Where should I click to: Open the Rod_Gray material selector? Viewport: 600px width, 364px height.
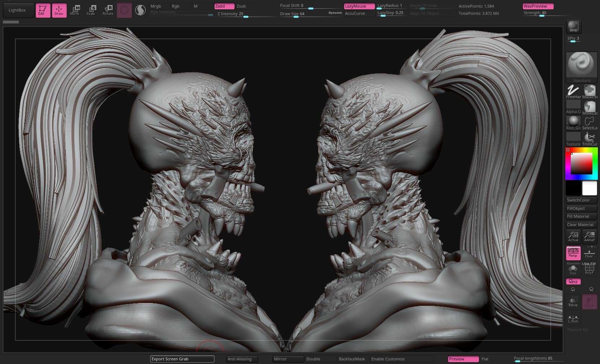[x=573, y=123]
